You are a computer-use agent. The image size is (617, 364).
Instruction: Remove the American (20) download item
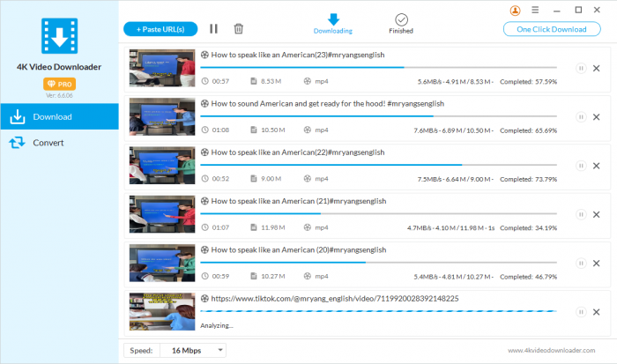pyautogui.click(x=597, y=263)
